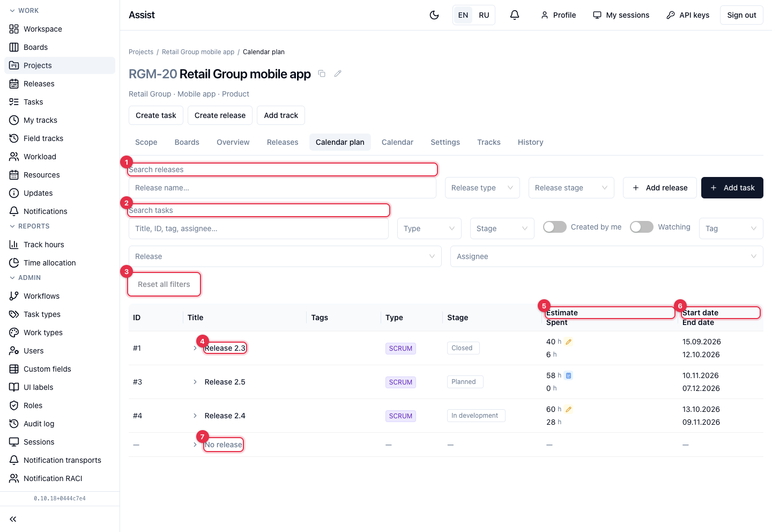Click the Add release button
772x532 pixels.
click(660, 188)
